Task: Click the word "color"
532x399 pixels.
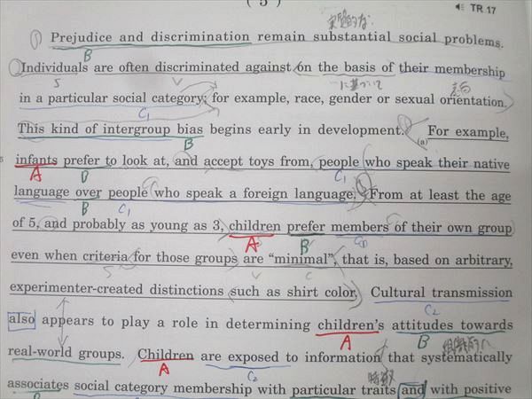Action: pyautogui.click(x=340, y=293)
